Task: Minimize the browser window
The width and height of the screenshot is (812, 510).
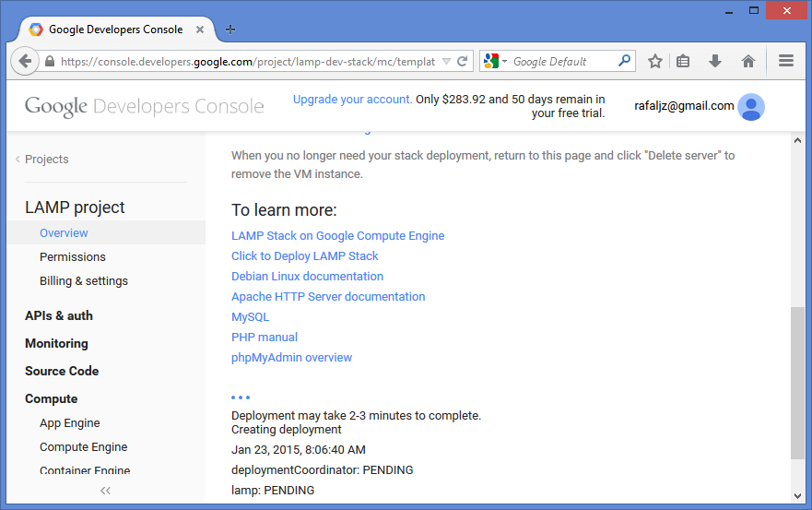Action: (x=729, y=11)
